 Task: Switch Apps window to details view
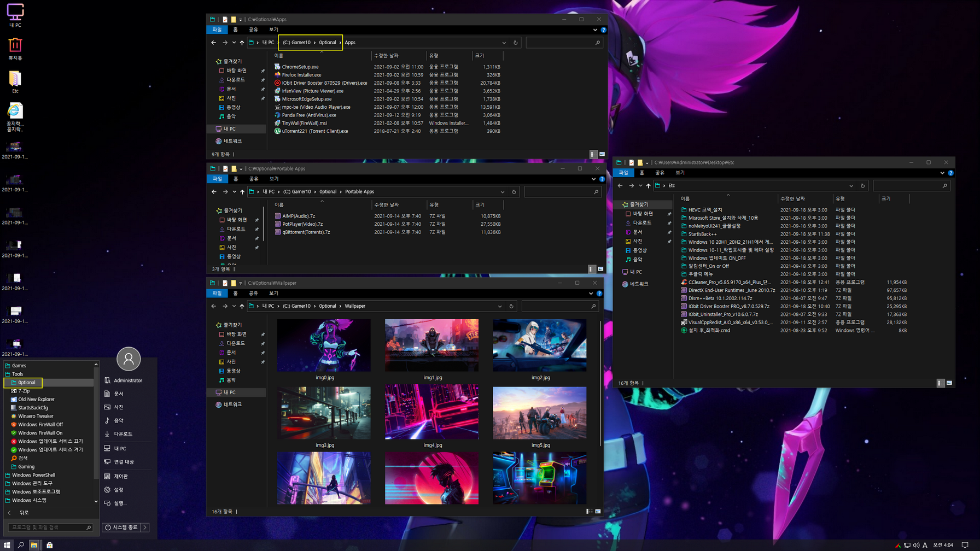coord(593,154)
